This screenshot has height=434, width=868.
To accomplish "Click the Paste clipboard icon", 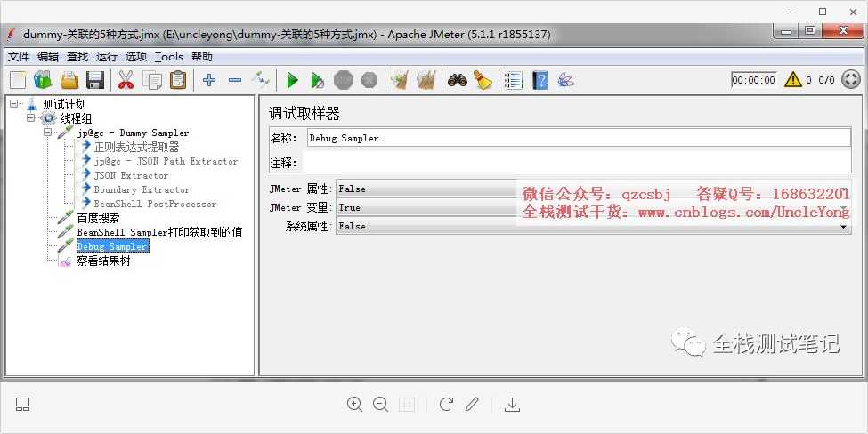I will click(178, 80).
